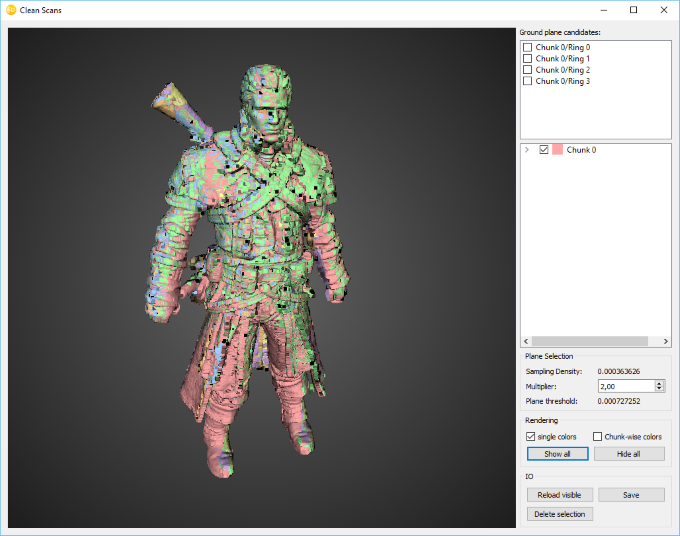
Task: Click the pink Chunk 0 color swatch
Action: [557, 150]
